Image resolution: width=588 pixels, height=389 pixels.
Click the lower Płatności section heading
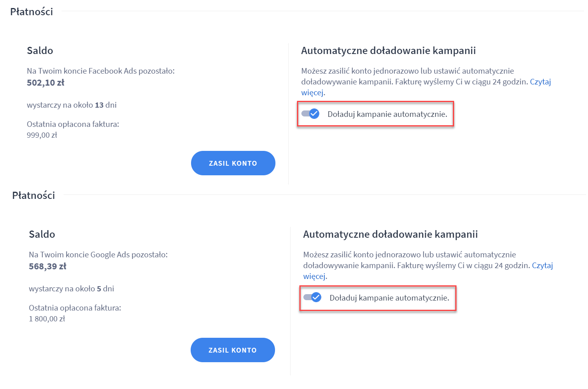click(34, 196)
